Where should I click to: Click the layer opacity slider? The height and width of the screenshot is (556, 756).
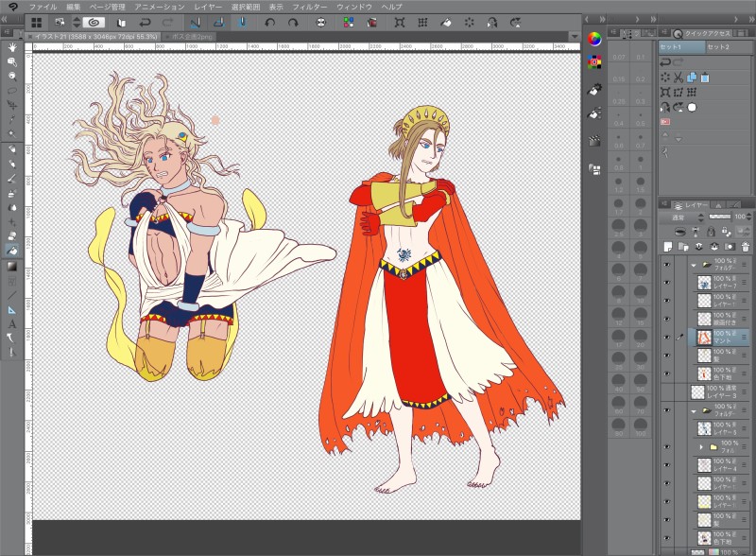(718, 217)
